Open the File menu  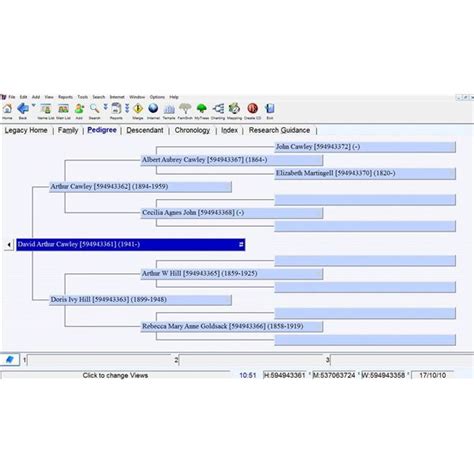[12, 97]
